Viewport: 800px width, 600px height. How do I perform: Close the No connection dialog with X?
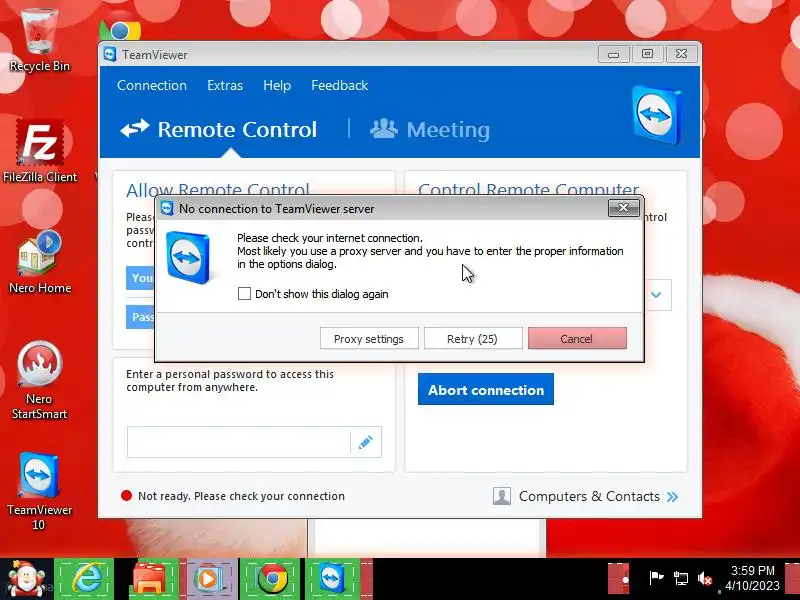623,208
